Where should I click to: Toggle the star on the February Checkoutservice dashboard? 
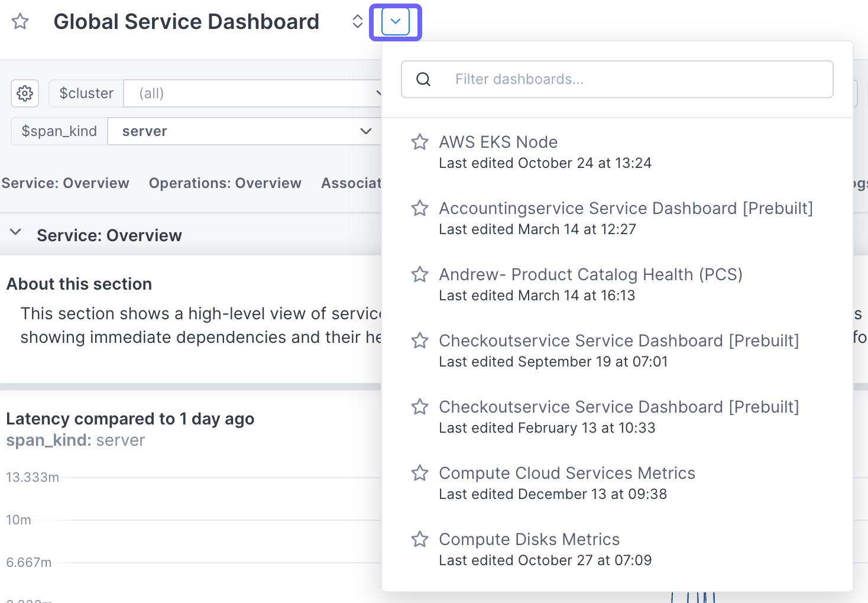(x=420, y=407)
